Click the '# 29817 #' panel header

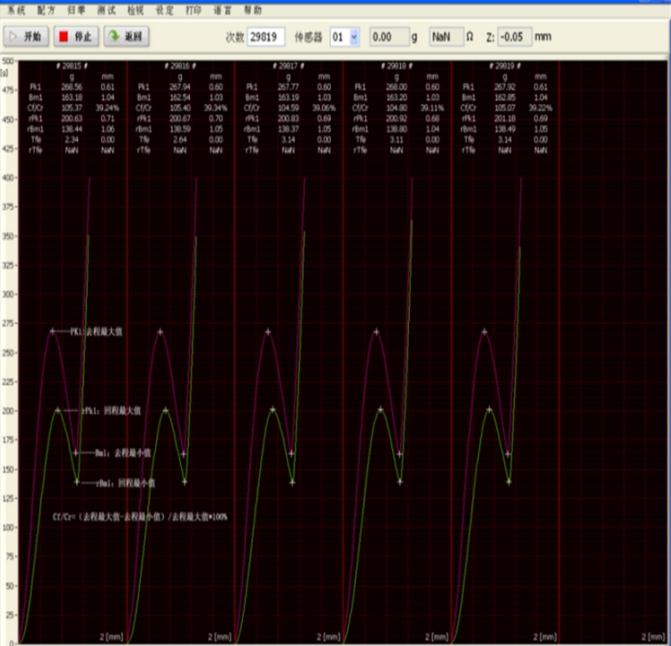coord(288,66)
